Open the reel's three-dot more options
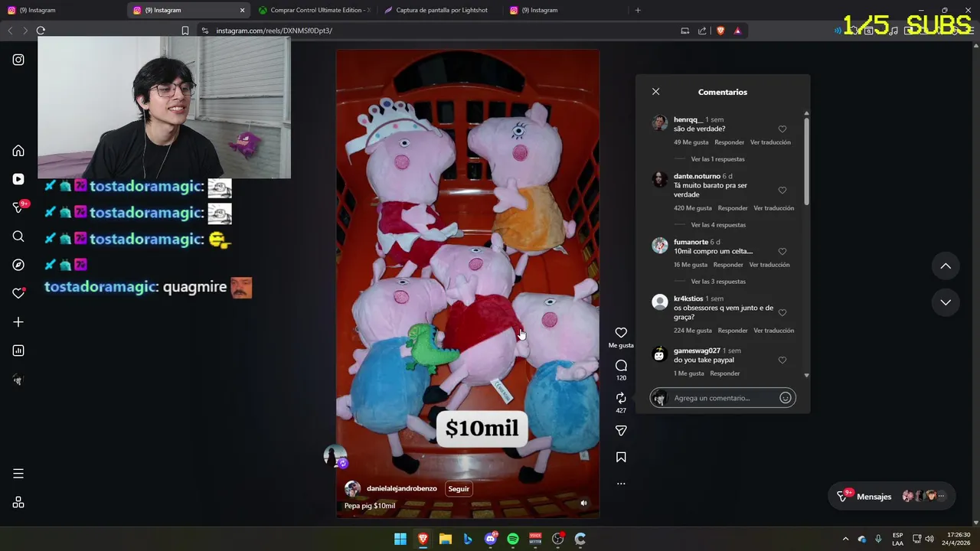 pos(621,484)
